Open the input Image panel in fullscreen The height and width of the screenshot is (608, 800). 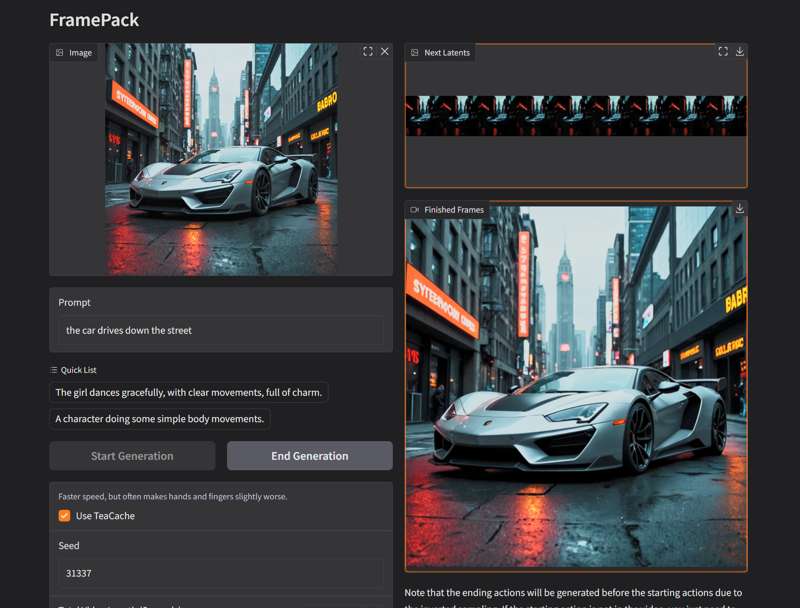point(368,52)
